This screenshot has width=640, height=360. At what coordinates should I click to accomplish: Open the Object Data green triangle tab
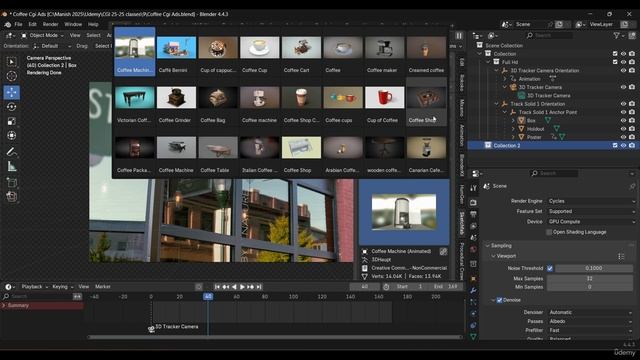tap(473, 337)
